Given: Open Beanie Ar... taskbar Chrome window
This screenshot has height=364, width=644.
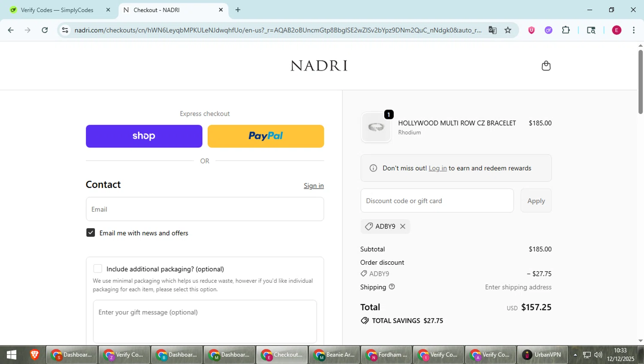Looking at the screenshot, I should [334, 355].
